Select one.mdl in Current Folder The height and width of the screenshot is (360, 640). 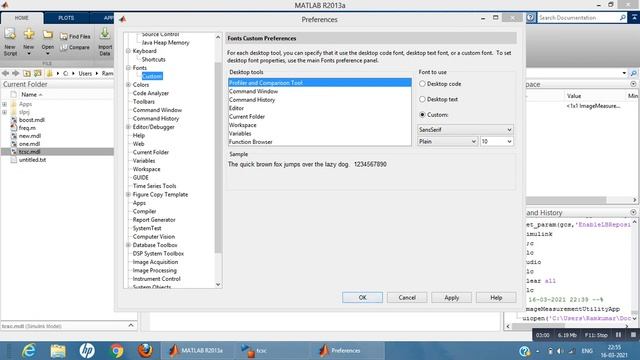coord(29,144)
